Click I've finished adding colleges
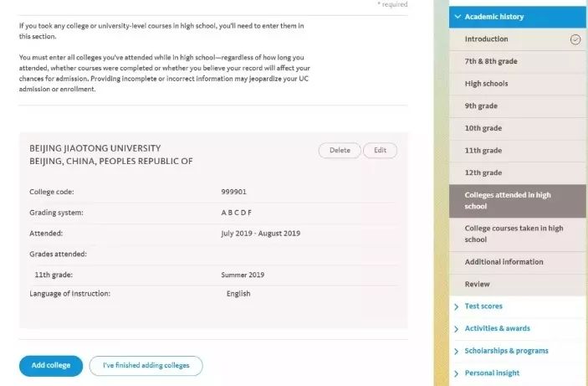588x386 pixels. click(146, 366)
